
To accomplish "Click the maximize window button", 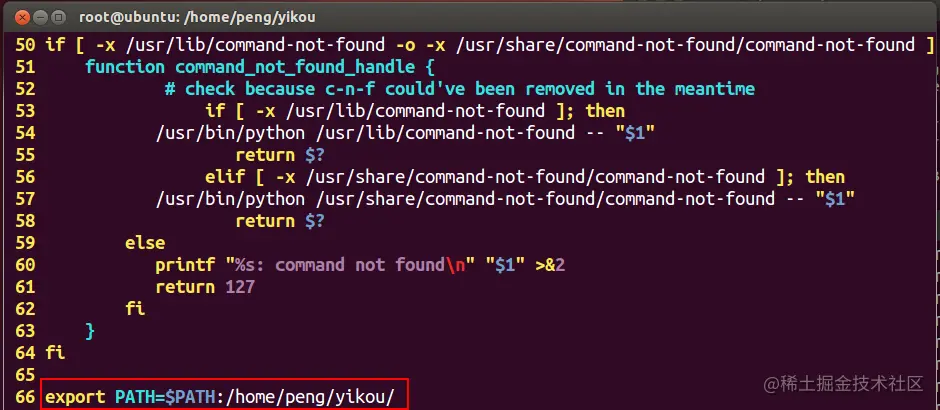I will (x=59, y=17).
